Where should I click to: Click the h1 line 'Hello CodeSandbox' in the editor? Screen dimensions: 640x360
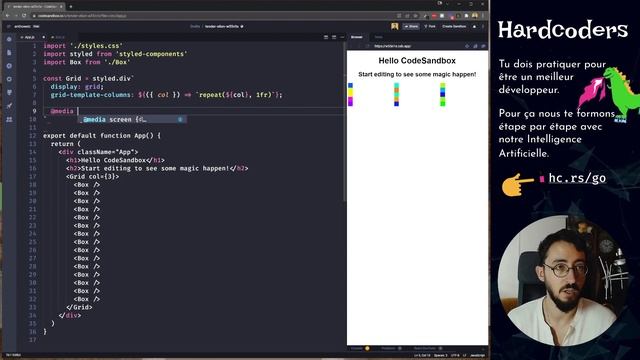[116, 160]
